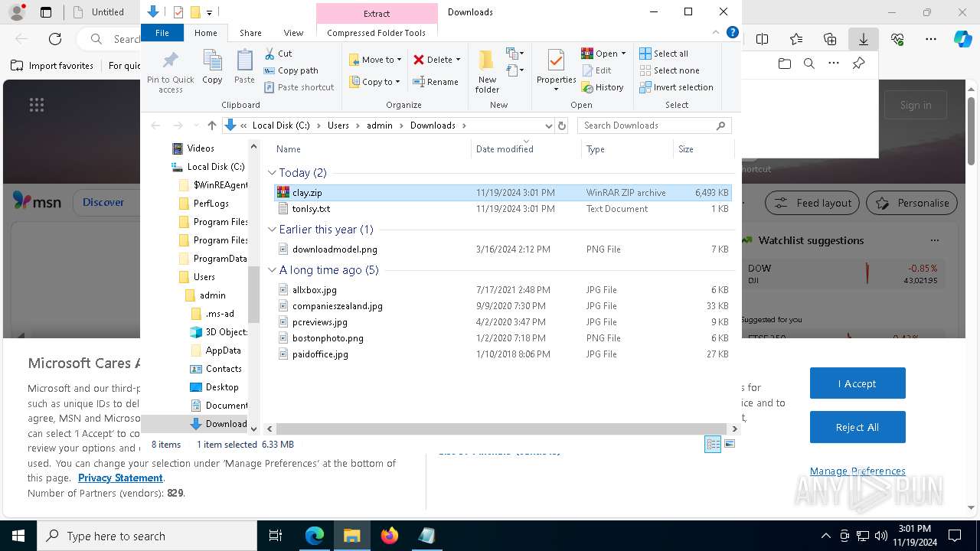Click Pin to Quick access icon
Viewport: 980px width, 551px height.
[170, 71]
